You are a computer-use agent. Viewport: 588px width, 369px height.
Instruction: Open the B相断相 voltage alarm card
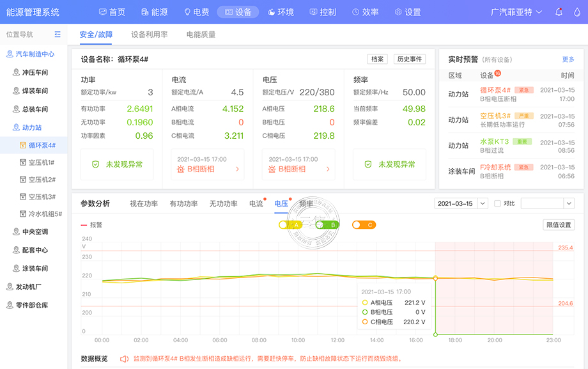[x=298, y=164]
